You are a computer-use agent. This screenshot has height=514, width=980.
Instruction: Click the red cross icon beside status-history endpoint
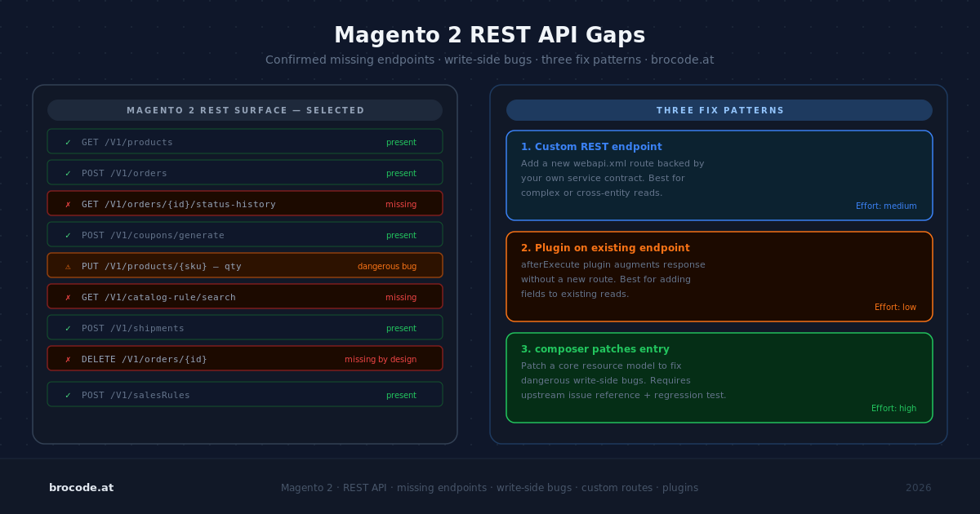coord(68,204)
